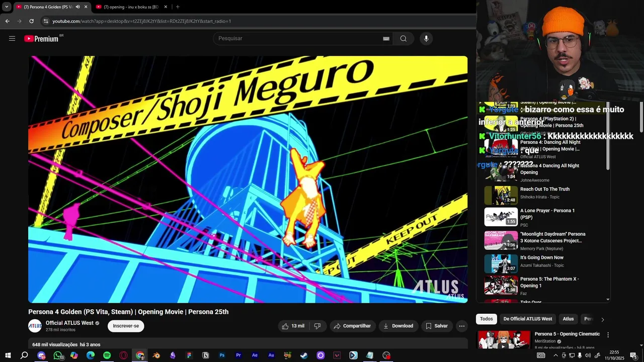Save video with Salvar button
Screen dimensions: 644x362
tap(436, 326)
